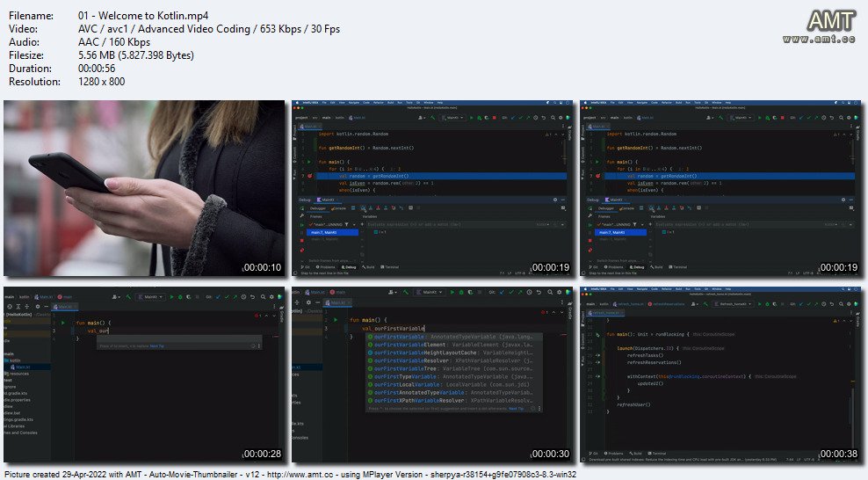Open the 00:00:10 thumbnail of woman holding phone
This screenshot has width=868, height=480.
[x=144, y=188]
